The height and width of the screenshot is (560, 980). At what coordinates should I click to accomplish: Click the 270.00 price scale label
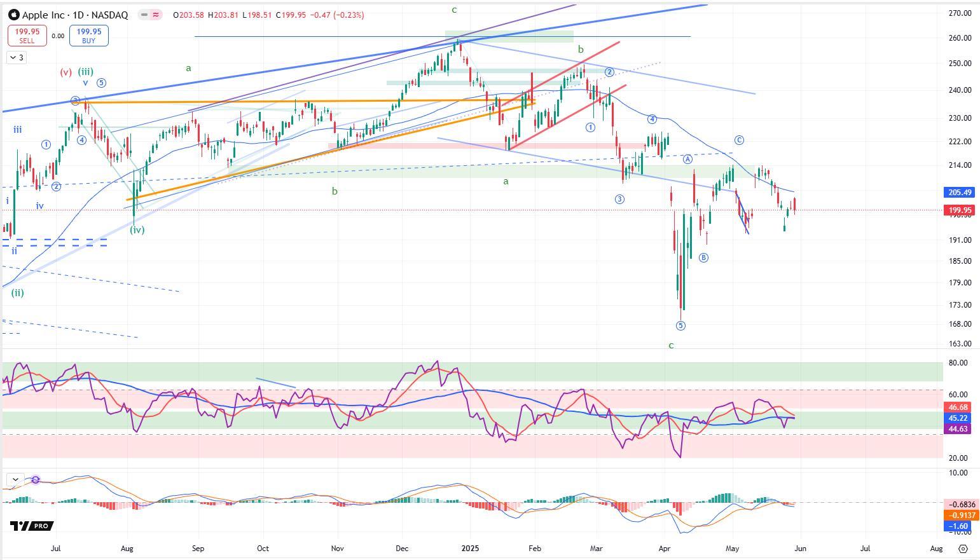tap(960, 13)
